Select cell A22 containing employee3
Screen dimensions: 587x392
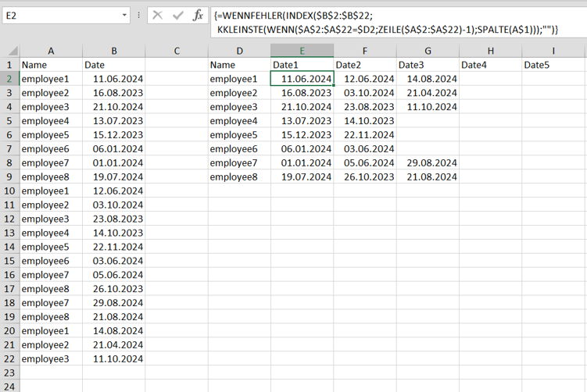51,358
